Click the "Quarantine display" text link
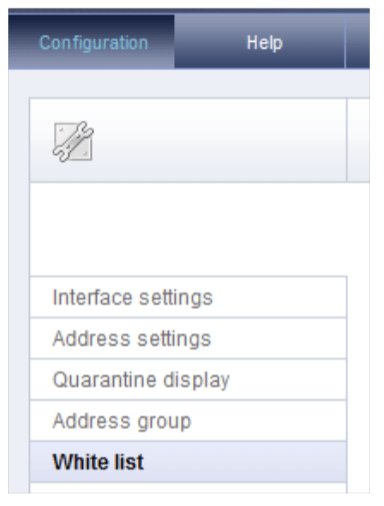Image resolution: width=384 pixels, height=506 pixels. pos(141,380)
